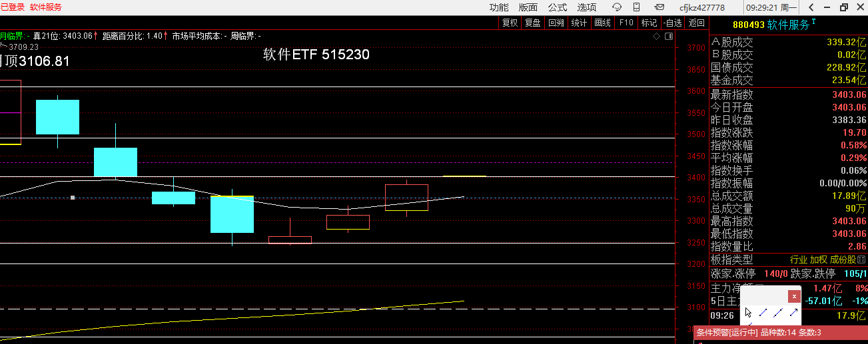Click the 总成交额 value 17.89亿
The image size is (868, 344).
coord(849,196)
